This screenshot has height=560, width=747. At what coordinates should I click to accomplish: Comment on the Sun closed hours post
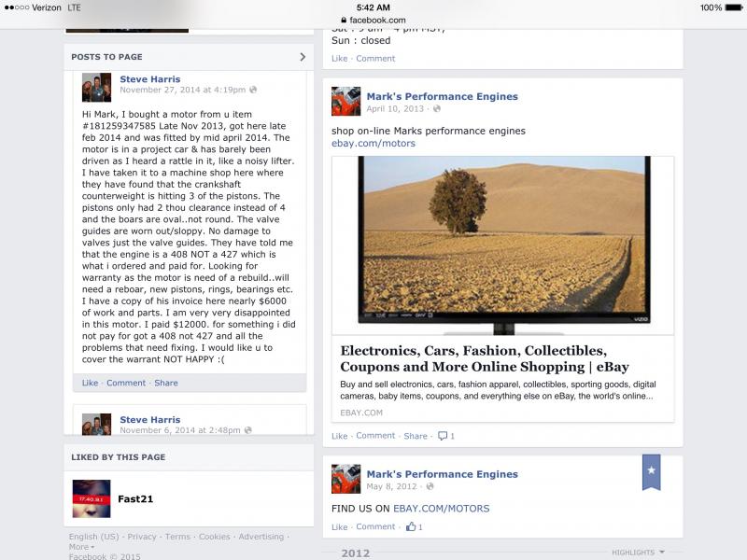375,59
